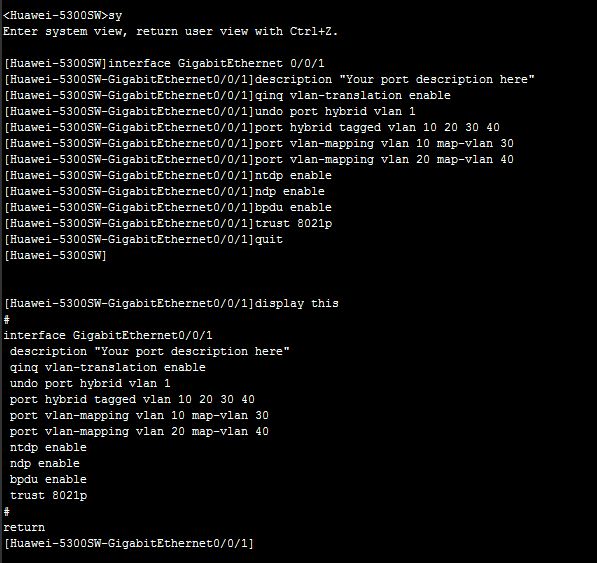Image resolution: width=597 pixels, height=563 pixels.
Task: Click 'trust 8021p' in the display output
Action: click(49, 495)
